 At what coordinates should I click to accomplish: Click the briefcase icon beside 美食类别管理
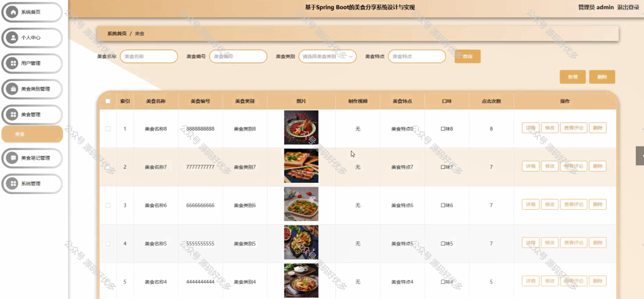point(13,89)
